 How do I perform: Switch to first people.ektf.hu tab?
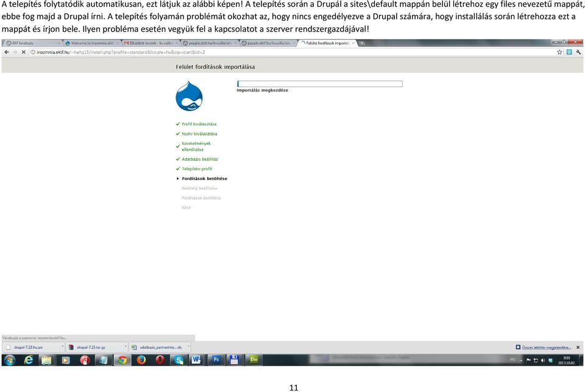[x=210, y=43]
